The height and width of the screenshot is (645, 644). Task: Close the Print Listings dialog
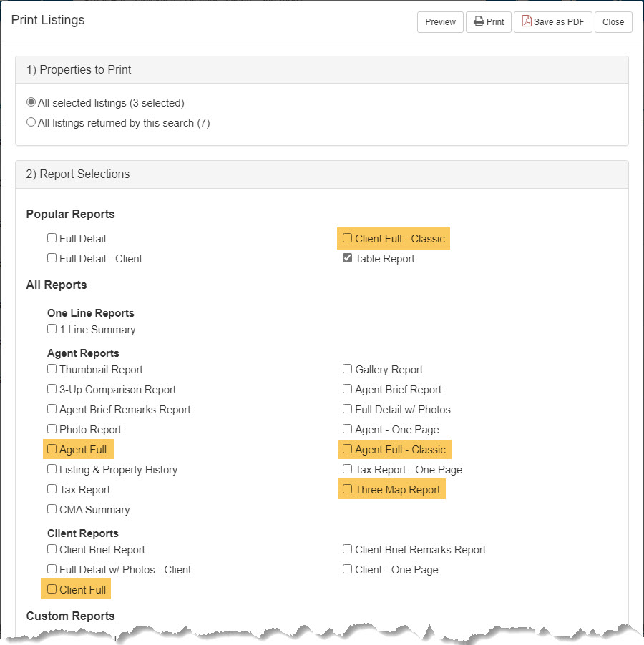[x=613, y=21]
